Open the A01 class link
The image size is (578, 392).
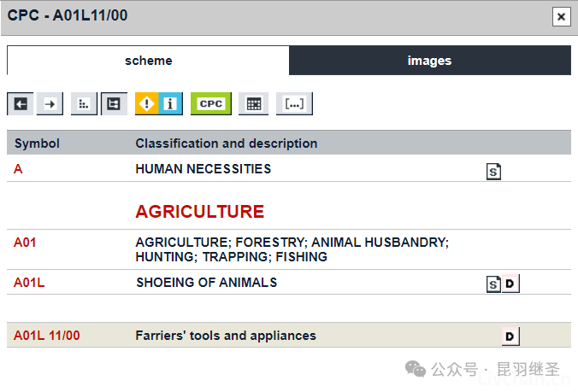click(25, 243)
